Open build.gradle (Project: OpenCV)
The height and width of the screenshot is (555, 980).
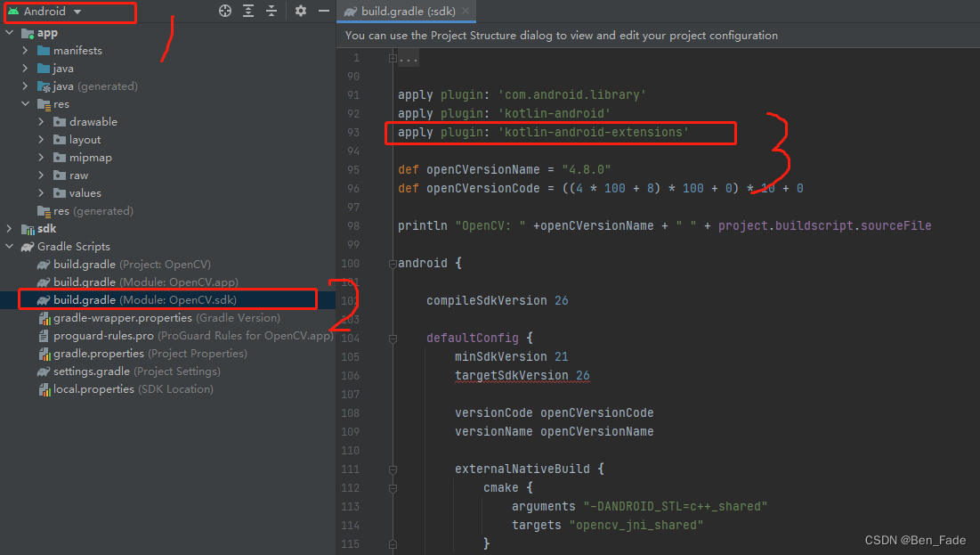(132, 264)
